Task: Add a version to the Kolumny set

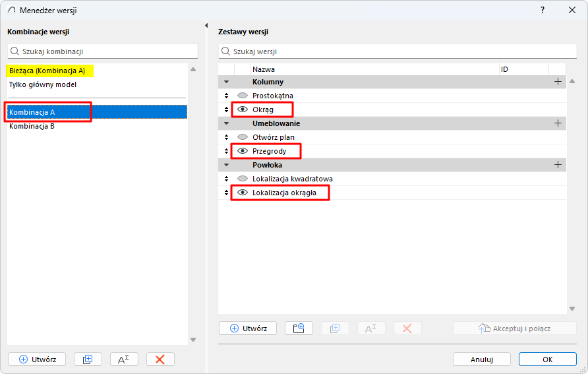Action: (558, 82)
